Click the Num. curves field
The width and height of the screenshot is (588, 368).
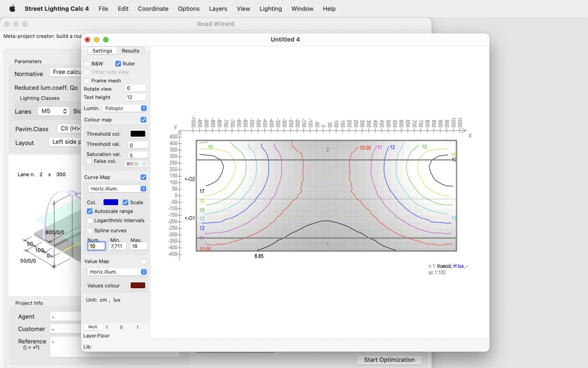[97, 247]
